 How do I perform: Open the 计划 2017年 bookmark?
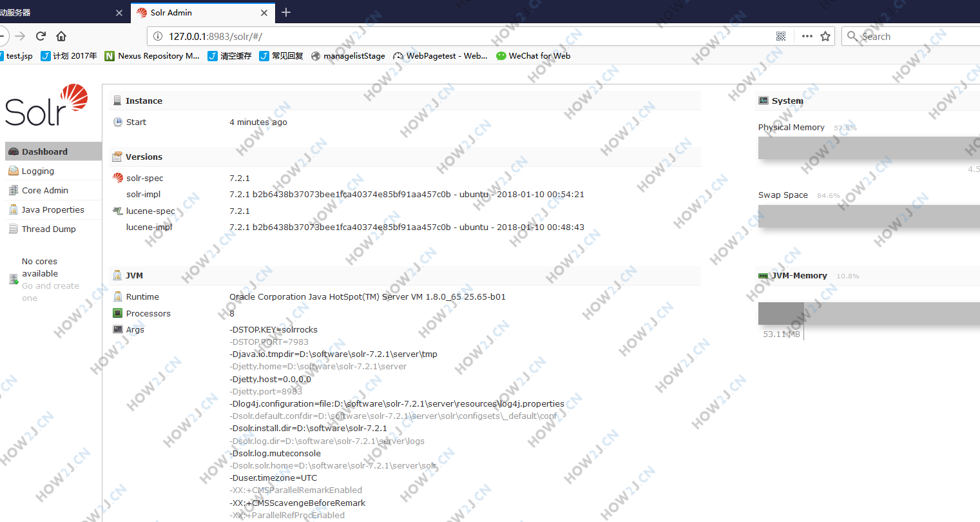69,56
